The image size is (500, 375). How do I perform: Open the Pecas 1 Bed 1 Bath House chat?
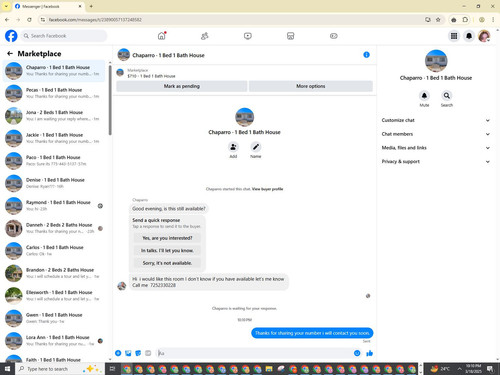pyautogui.click(x=54, y=93)
